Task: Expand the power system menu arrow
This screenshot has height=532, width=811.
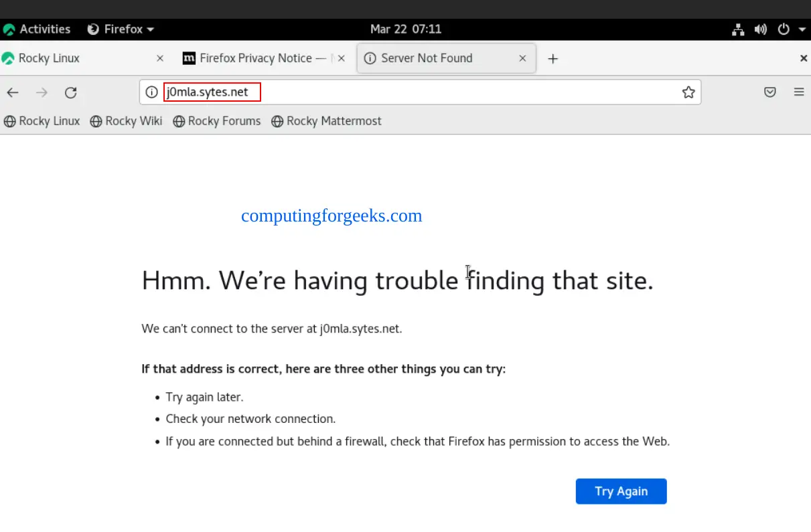Action: (x=802, y=29)
